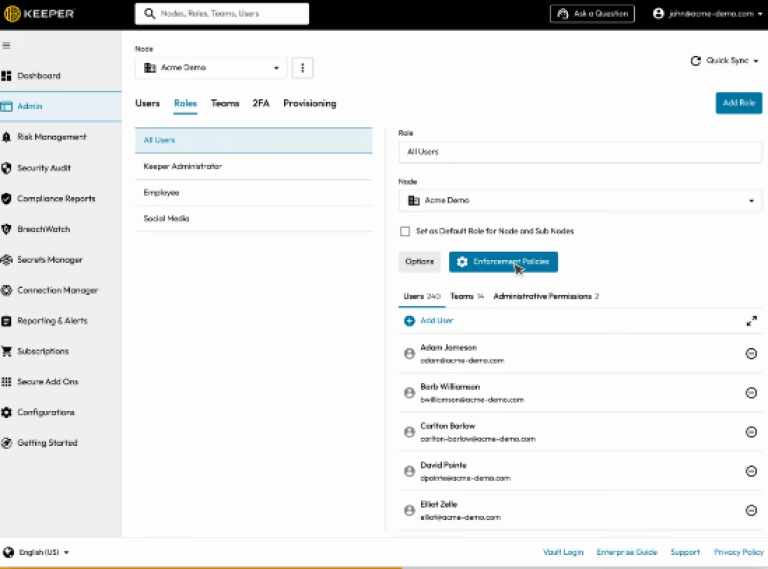768x569 pixels.
Task: Open BreachWatch from the sidebar
Action: [x=43, y=229]
